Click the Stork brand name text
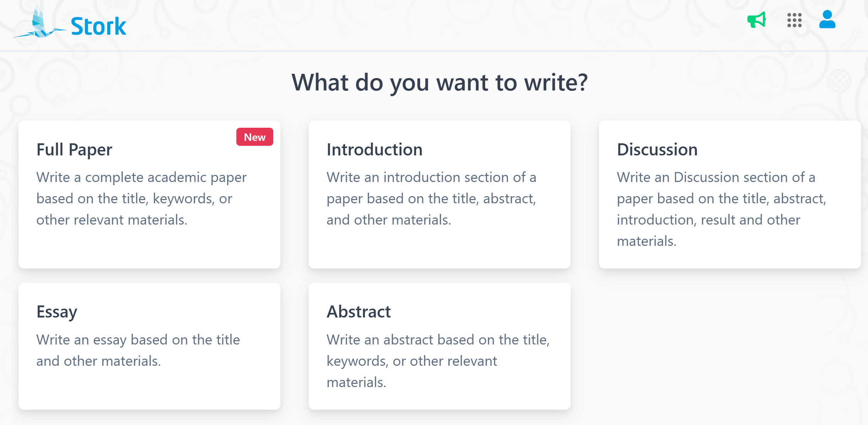The height and width of the screenshot is (425, 868). pyautogui.click(x=98, y=26)
